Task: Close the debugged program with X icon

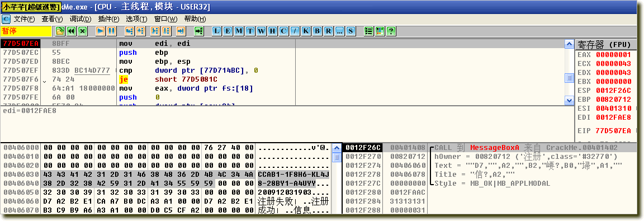Action: (83, 31)
